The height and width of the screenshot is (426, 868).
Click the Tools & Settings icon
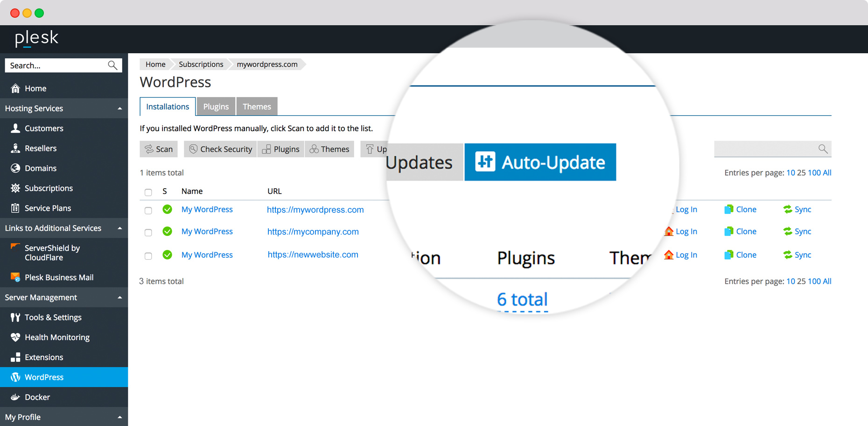click(15, 318)
